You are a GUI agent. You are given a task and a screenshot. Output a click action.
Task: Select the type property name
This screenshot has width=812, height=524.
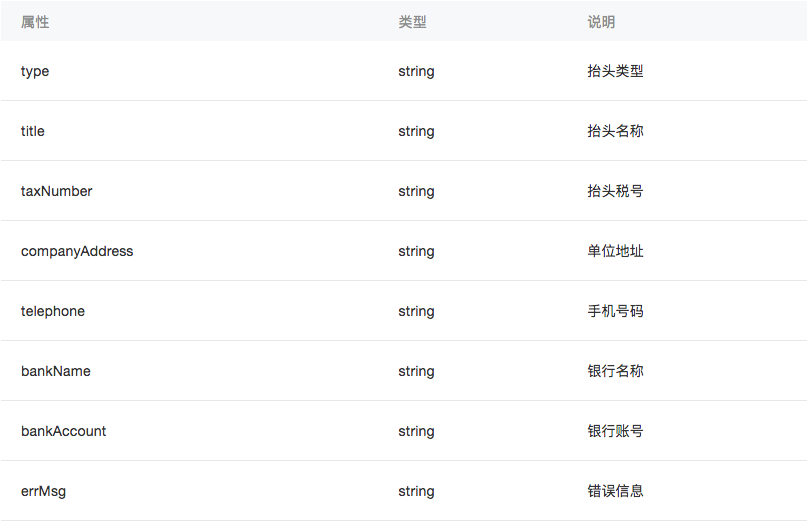35,71
